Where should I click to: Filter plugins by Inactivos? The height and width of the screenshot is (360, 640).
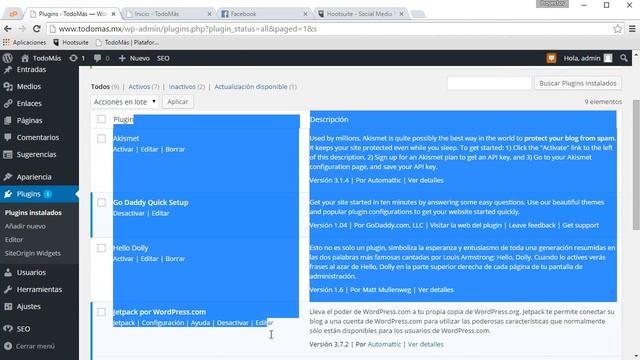(182, 87)
